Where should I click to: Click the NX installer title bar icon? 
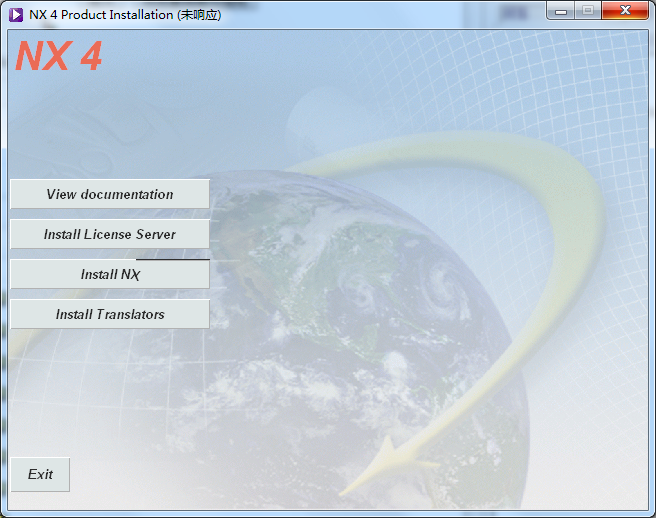(x=16, y=15)
